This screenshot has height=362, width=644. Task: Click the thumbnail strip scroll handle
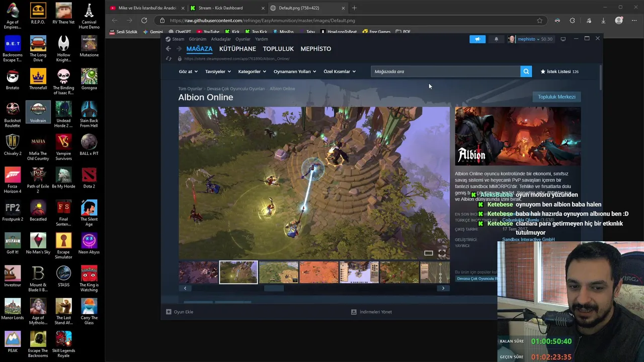tap(274, 289)
